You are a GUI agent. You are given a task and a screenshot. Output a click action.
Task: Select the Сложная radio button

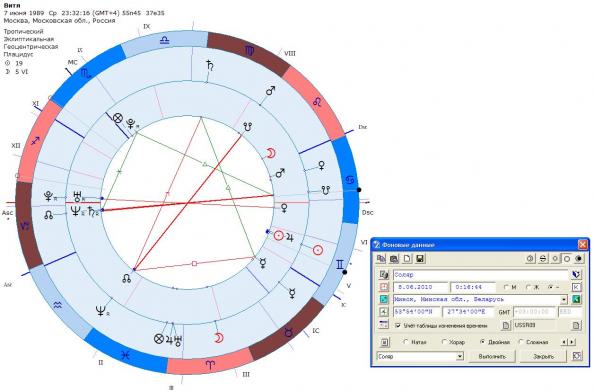(x=521, y=342)
